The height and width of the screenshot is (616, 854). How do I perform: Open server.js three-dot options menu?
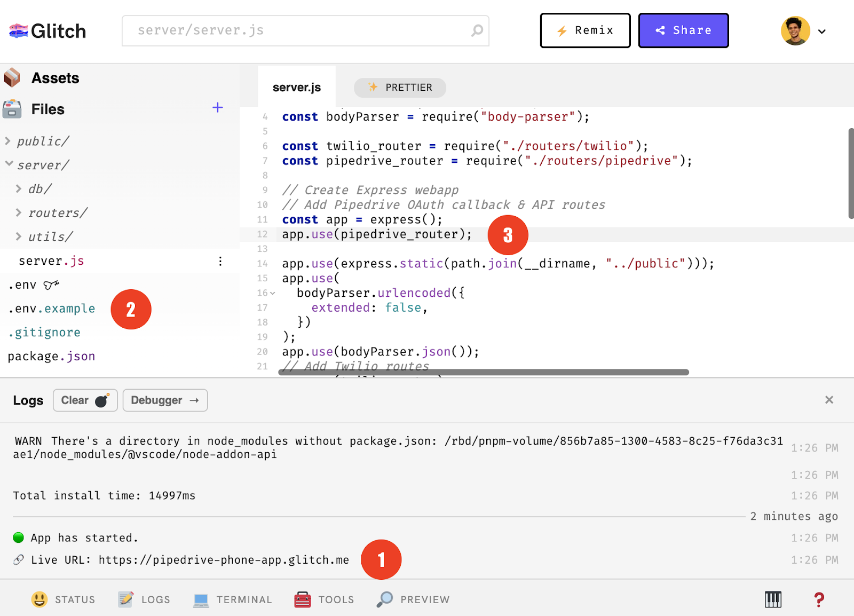click(220, 261)
